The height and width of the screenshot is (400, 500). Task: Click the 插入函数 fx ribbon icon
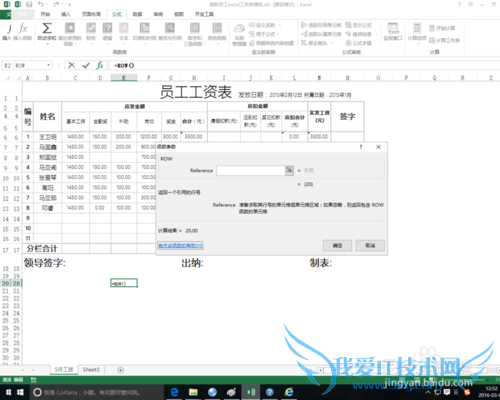(23, 32)
